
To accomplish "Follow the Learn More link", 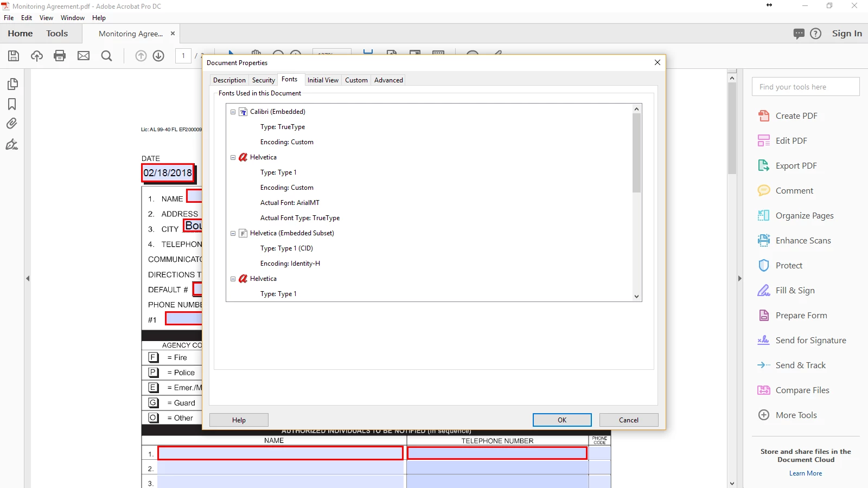I will [806, 473].
